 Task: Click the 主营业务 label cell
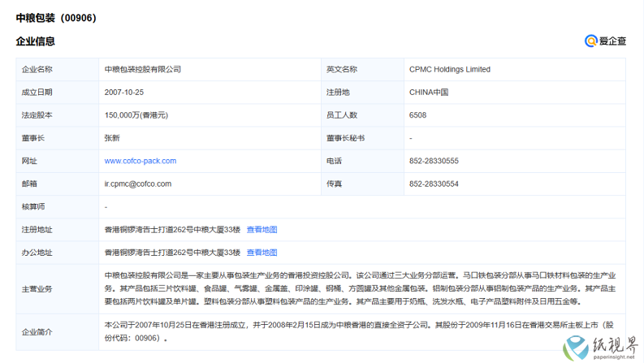pyautogui.click(x=58, y=289)
